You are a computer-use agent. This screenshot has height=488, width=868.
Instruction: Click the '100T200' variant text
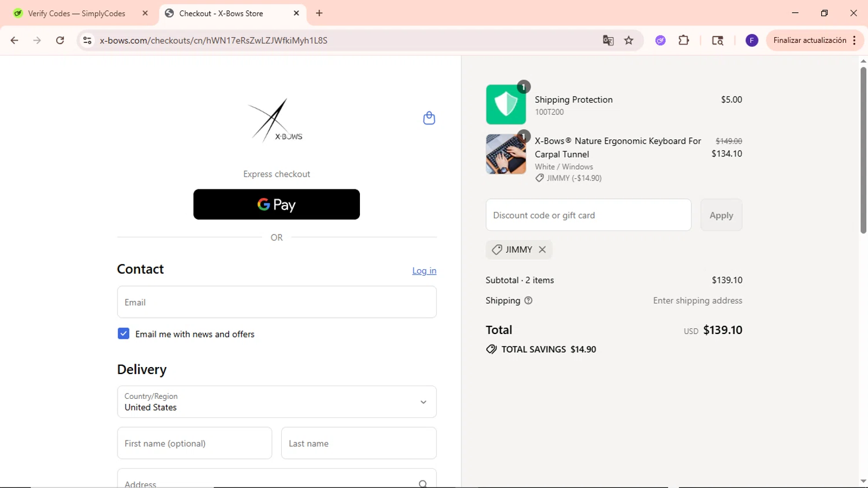pyautogui.click(x=549, y=112)
